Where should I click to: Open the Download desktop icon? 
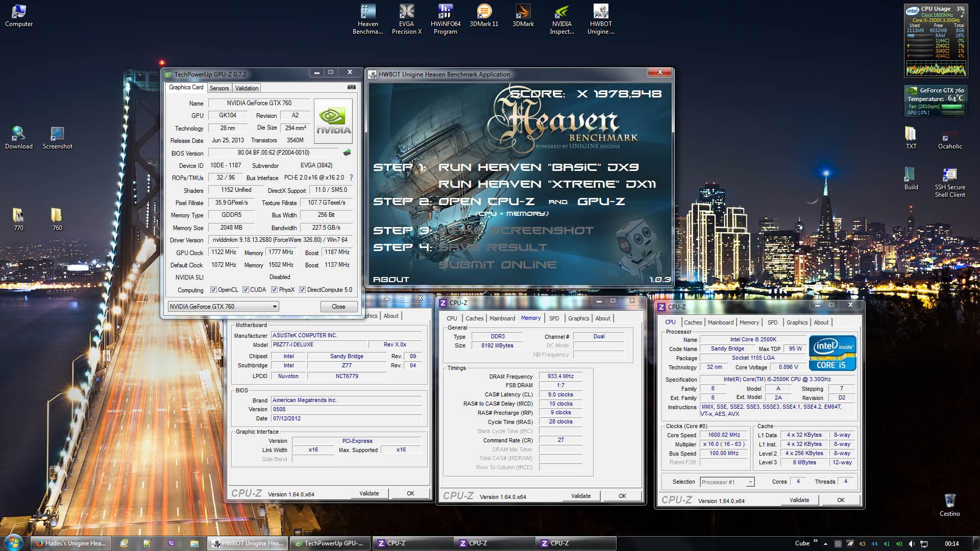click(x=18, y=138)
